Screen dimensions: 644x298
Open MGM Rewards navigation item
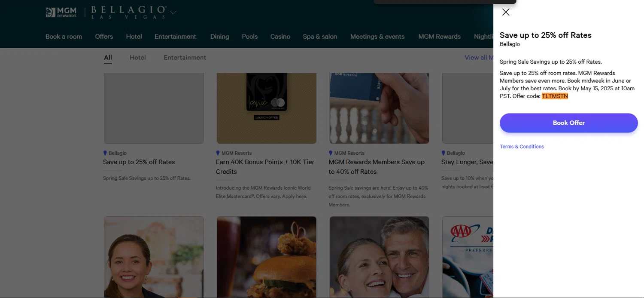point(439,37)
